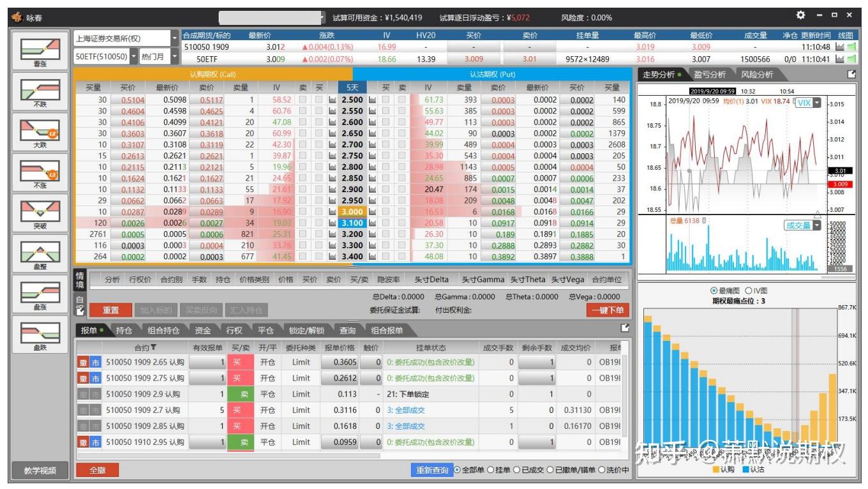Image resolution: width=868 pixels, height=489 pixels.
Task: Click filter icon beside 合约 column header
Action: 153,348
